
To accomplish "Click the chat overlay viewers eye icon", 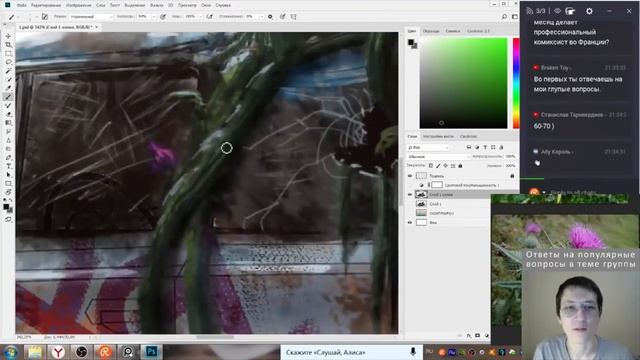I will [557, 11].
